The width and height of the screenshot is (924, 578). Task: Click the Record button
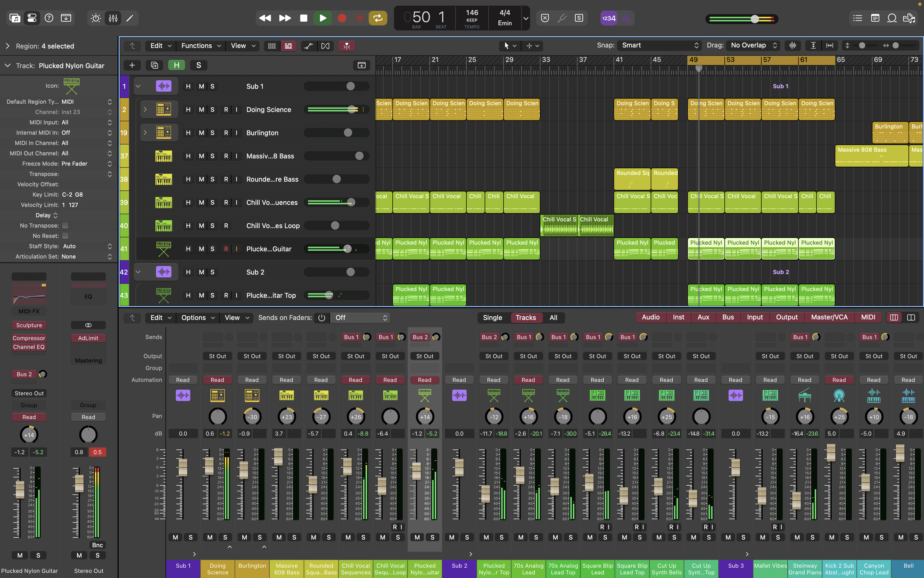pos(342,18)
